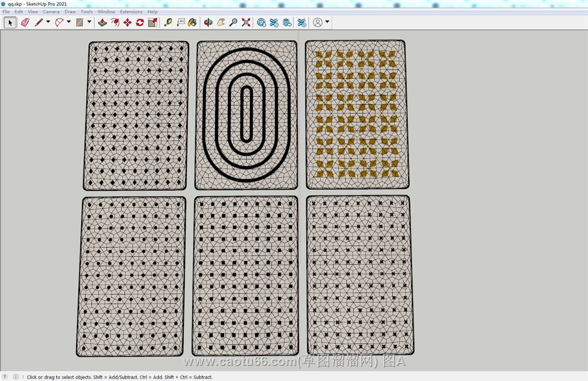Select the carpet with gold floral pattern
The height and width of the screenshot is (381, 588).
click(357, 114)
